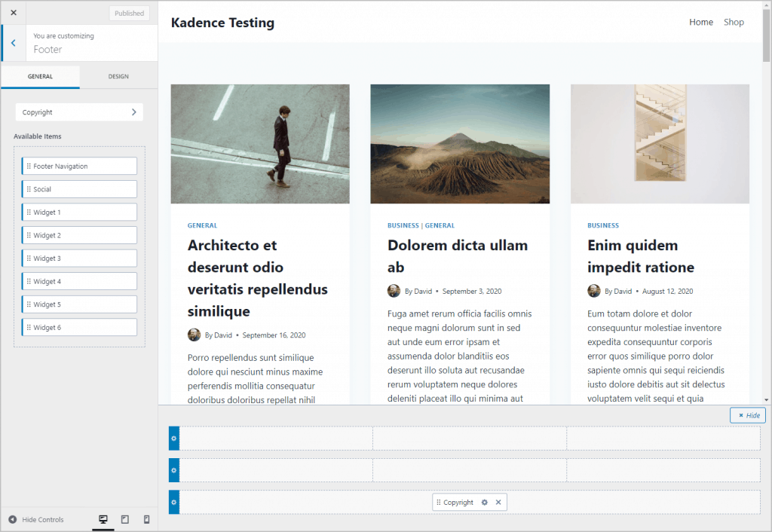This screenshot has height=532, width=772.
Task: Navigate back using the blue chevron
Action: tap(11, 43)
